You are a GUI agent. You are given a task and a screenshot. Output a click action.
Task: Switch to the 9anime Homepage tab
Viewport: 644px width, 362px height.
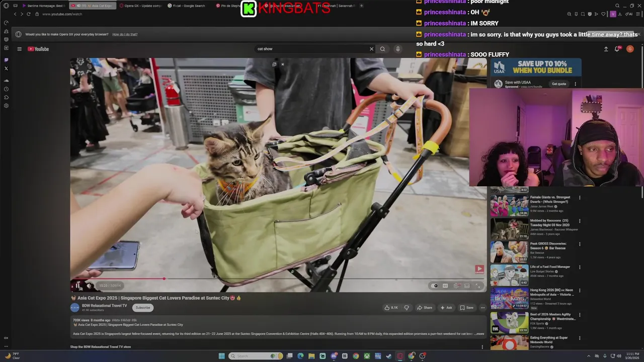[43, 6]
